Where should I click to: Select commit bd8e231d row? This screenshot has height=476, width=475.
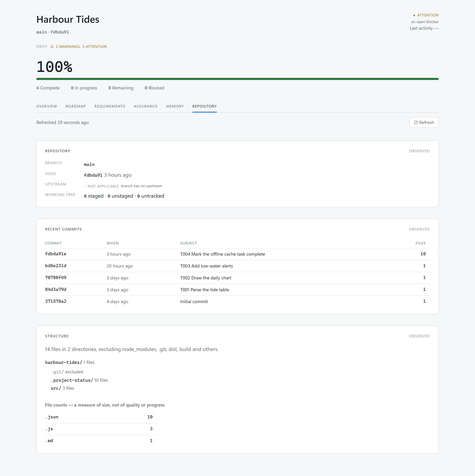pyautogui.click(x=237, y=266)
